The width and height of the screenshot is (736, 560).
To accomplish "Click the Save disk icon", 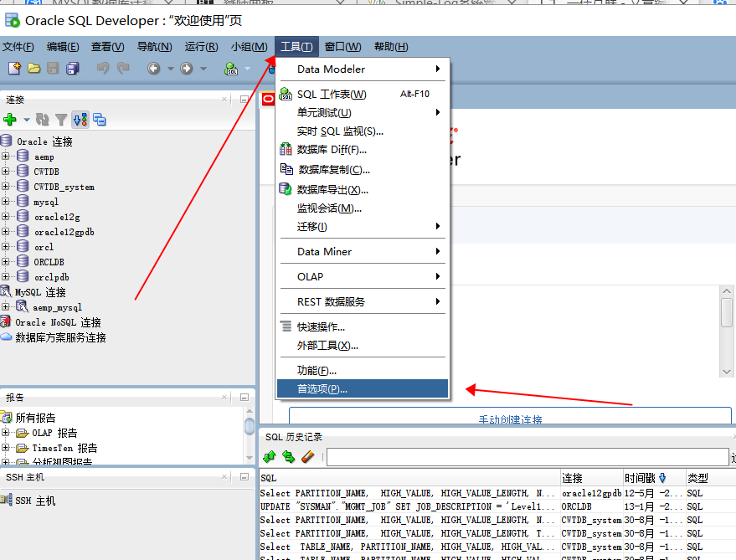I will coord(53,69).
